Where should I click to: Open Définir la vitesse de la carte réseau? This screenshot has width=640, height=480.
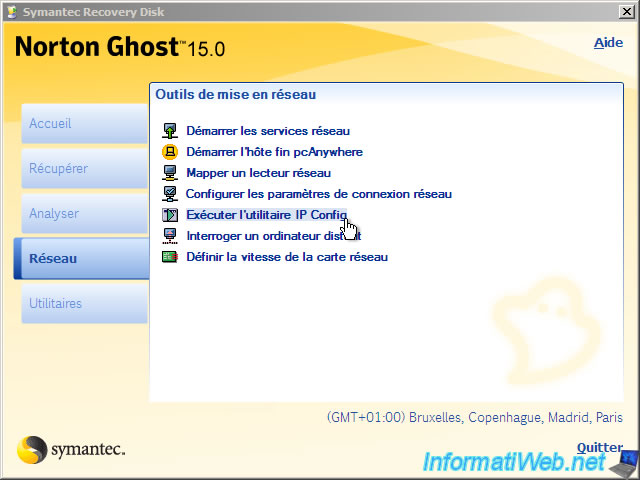(x=287, y=257)
